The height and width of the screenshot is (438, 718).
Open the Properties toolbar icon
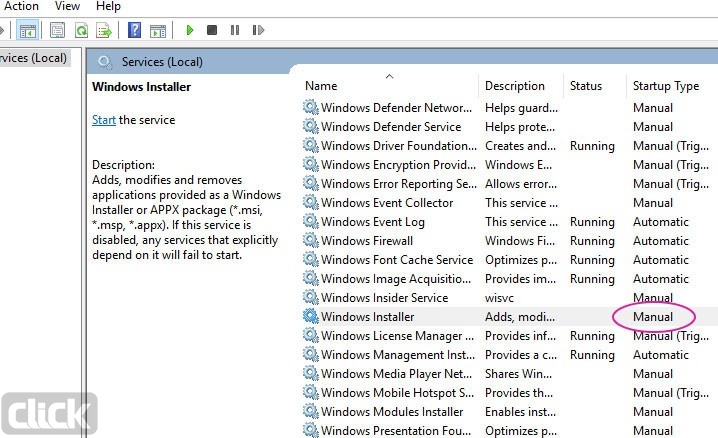point(57,31)
